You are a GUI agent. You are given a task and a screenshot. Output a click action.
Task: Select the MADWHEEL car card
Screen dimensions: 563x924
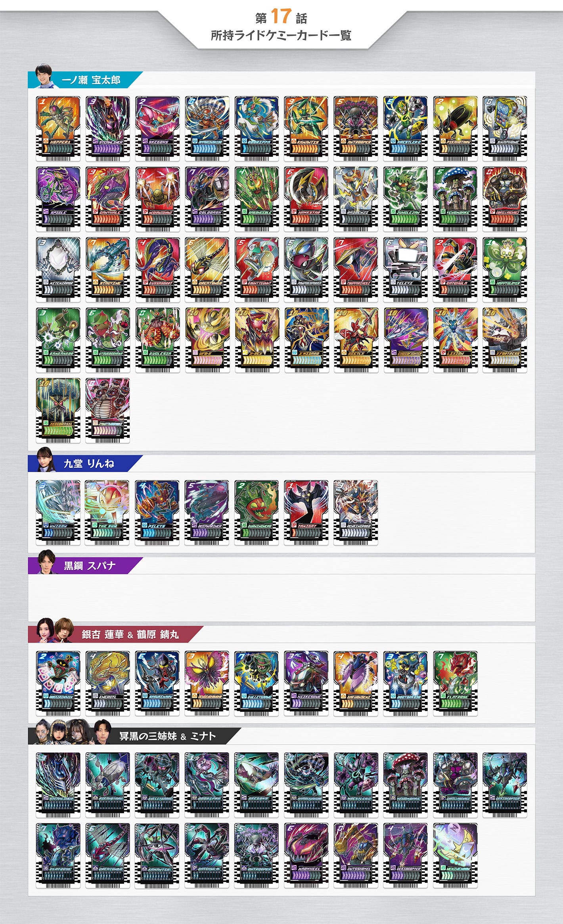point(306,855)
